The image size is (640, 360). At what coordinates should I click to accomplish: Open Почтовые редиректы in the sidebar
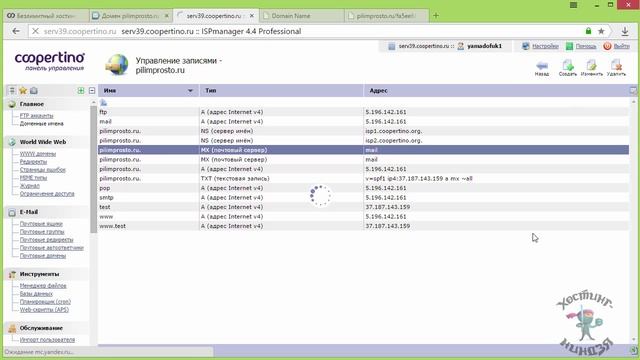pyautogui.click(x=47, y=240)
